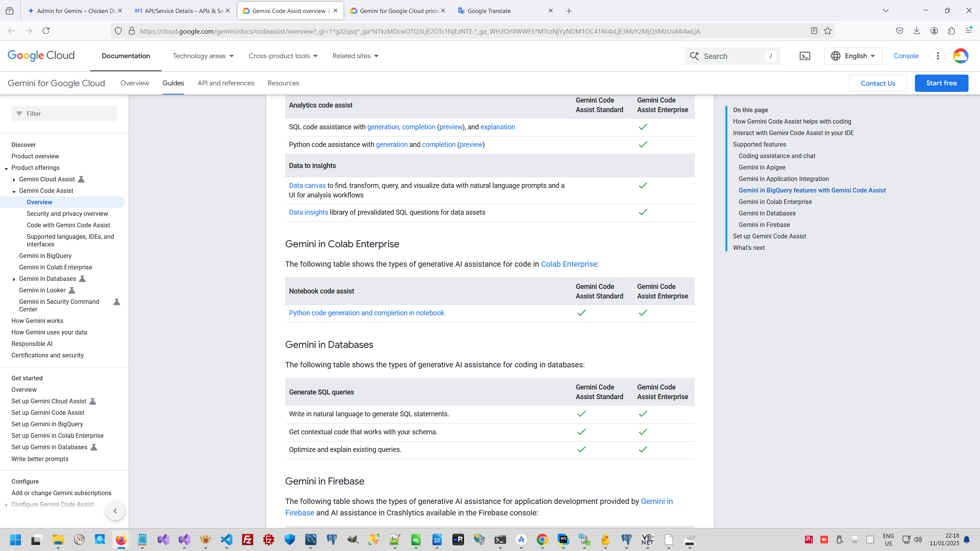Launch Chrome from the taskbar
The image size is (980, 551).
click(x=542, y=540)
